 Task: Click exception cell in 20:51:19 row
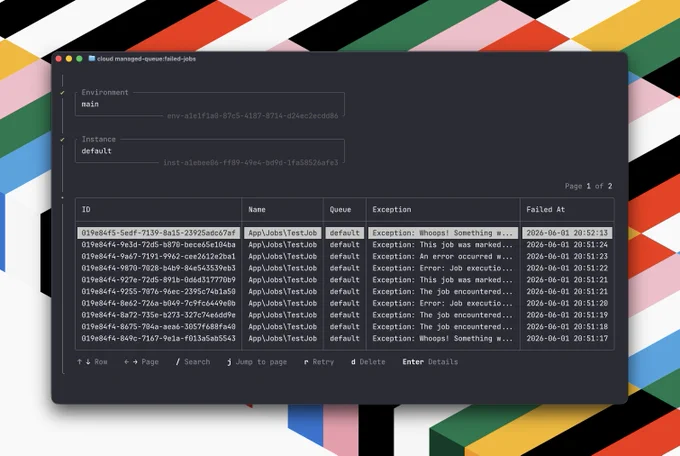(x=443, y=315)
